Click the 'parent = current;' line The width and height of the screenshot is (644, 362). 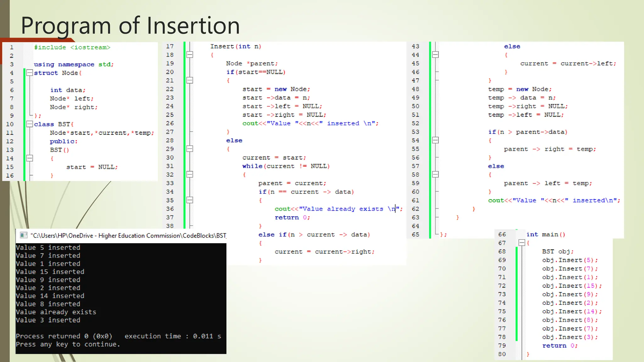tap(292, 183)
